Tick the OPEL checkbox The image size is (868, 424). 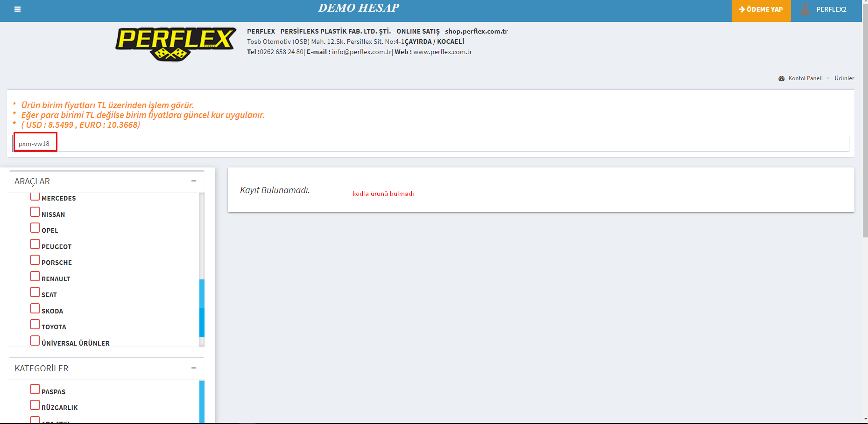(35, 228)
